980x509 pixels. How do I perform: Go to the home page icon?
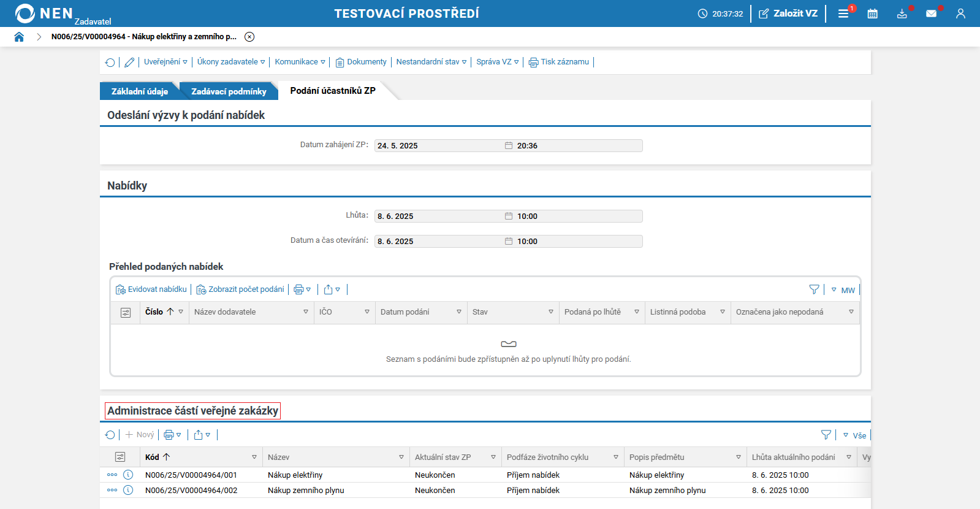[19, 37]
